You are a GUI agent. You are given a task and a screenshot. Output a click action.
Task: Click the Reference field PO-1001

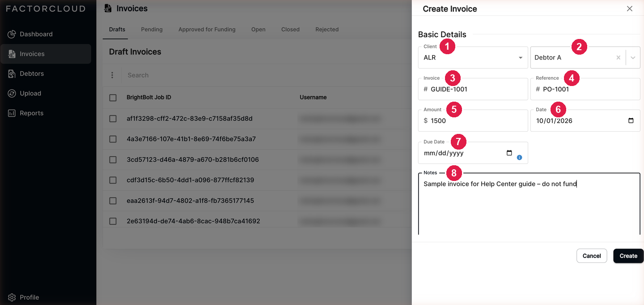click(x=585, y=89)
